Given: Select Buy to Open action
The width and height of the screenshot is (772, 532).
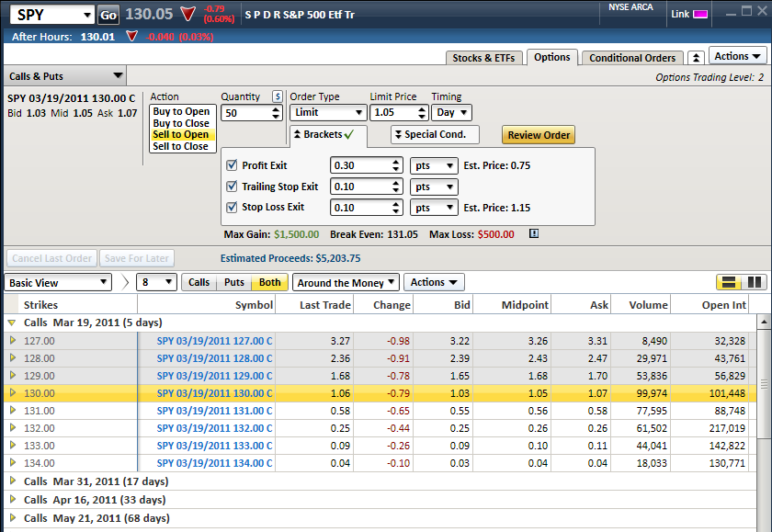Looking at the screenshot, I should (181, 111).
